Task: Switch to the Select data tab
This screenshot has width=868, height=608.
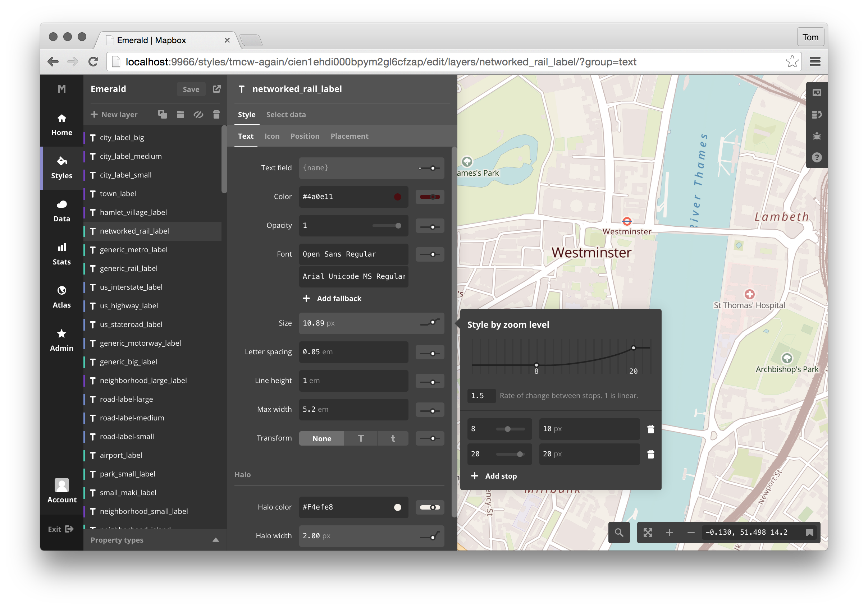Action: tap(286, 115)
